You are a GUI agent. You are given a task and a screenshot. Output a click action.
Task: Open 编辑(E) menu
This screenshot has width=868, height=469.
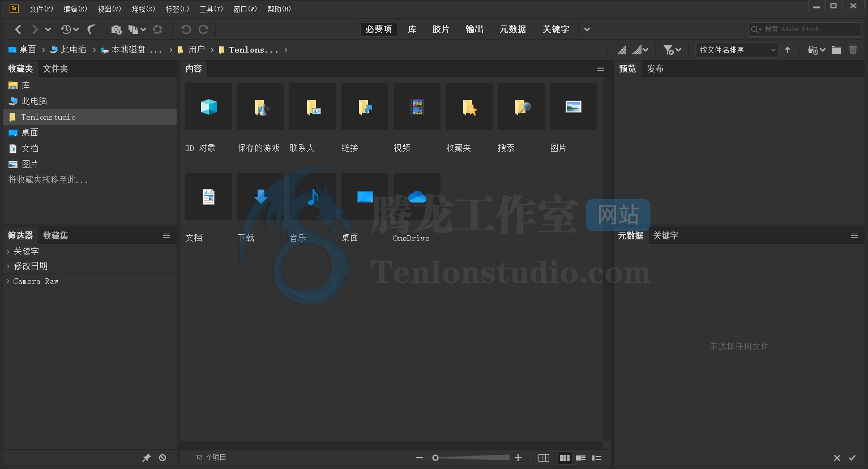(x=75, y=9)
